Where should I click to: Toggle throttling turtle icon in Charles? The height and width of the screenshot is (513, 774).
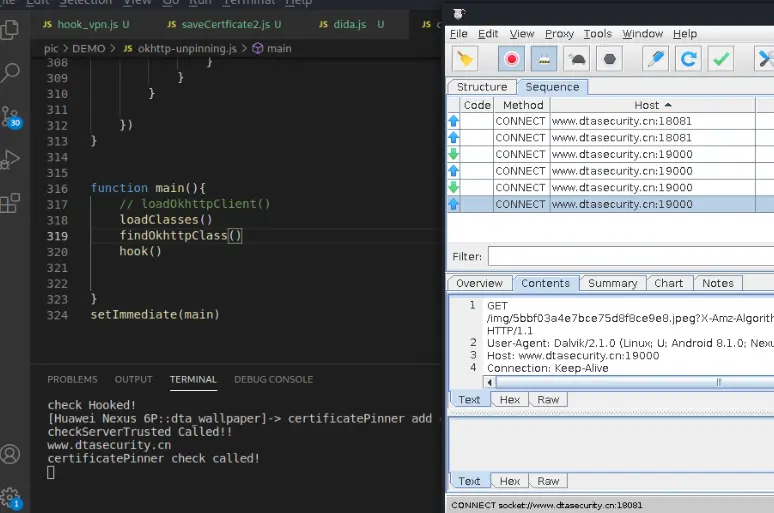point(577,59)
